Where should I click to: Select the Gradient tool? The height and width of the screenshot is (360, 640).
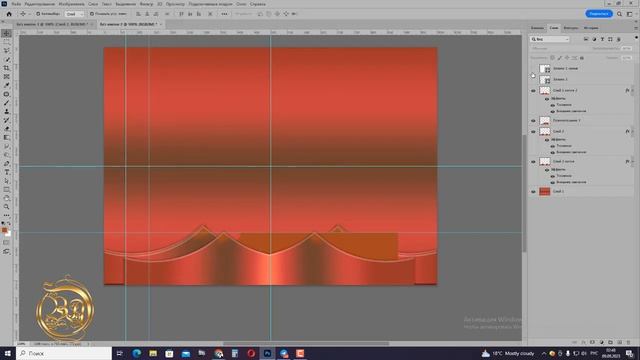point(7,137)
